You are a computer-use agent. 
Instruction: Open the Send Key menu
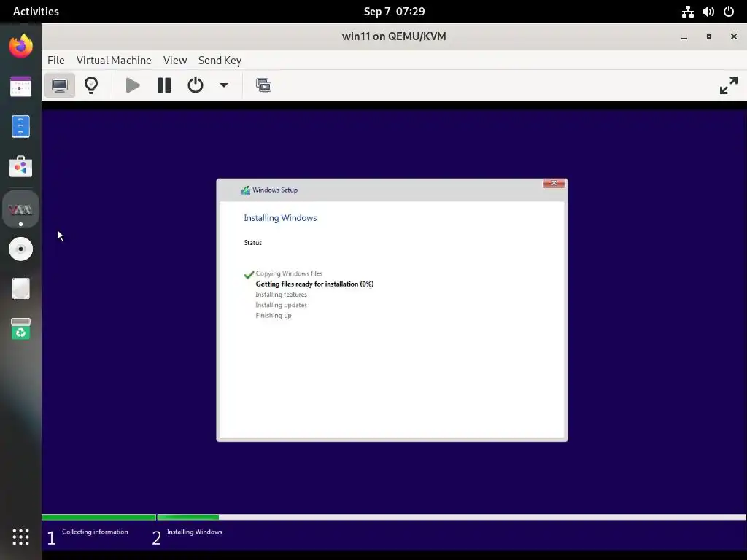click(220, 61)
